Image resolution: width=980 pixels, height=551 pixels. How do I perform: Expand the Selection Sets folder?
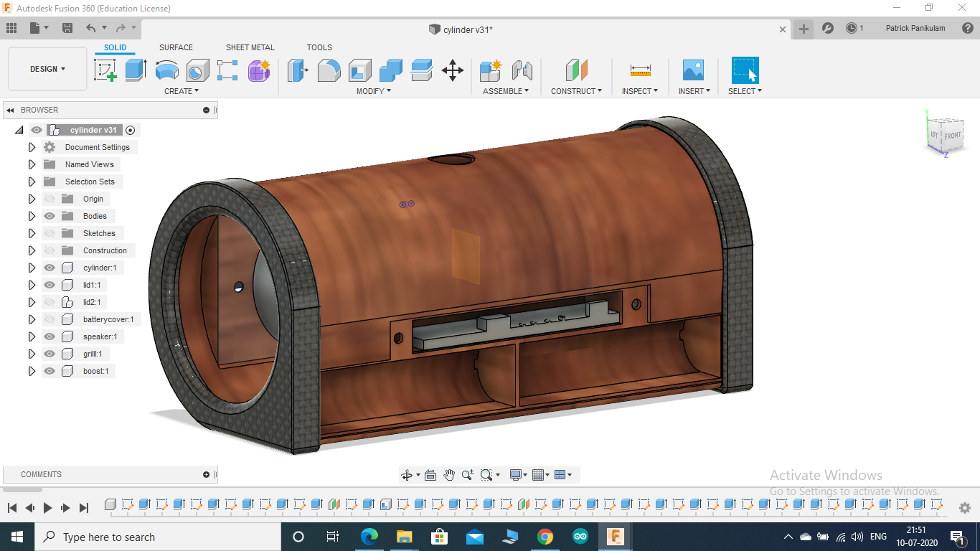pyautogui.click(x=32, y=182)
